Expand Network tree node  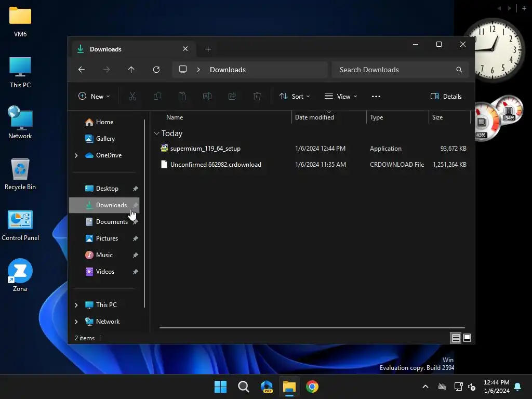click(76, 322)
